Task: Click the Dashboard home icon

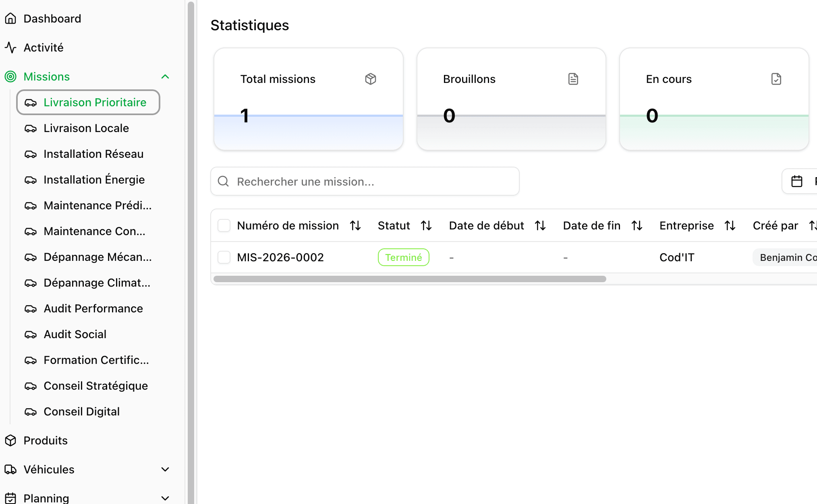Action: [x=10, y=19]
